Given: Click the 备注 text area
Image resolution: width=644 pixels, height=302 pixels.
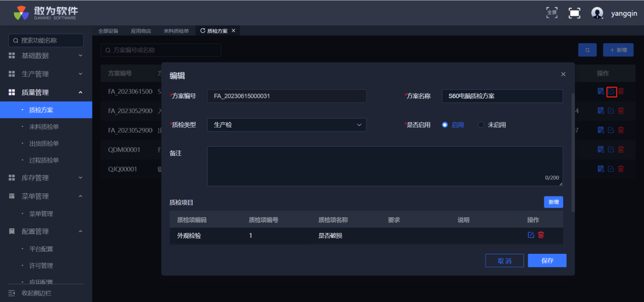Looking at the screenshot, I should 385,166.
